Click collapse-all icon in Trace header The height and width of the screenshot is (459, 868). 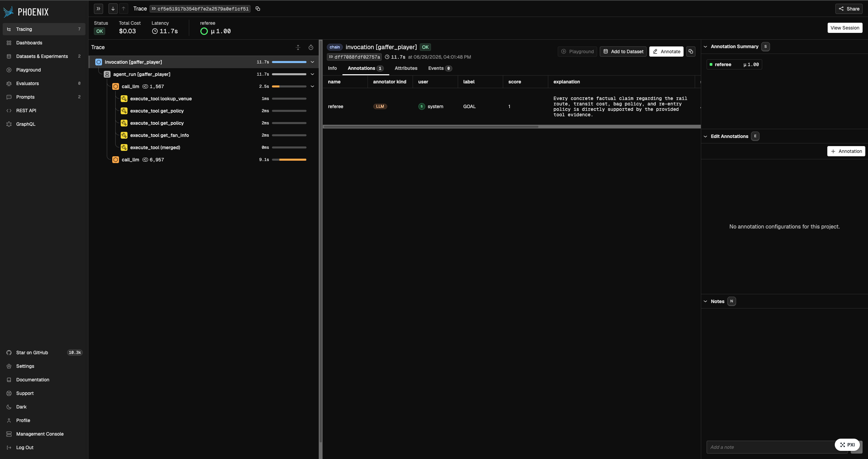(298, 47)
